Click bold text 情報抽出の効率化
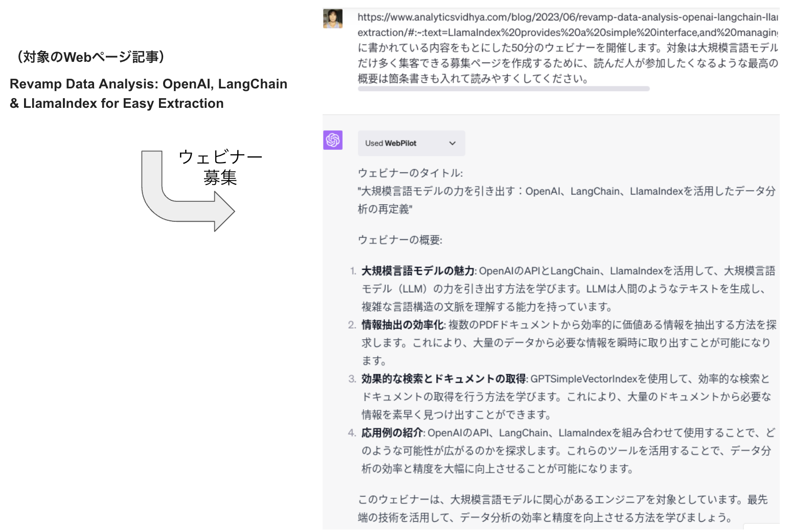 pos(403,325)
